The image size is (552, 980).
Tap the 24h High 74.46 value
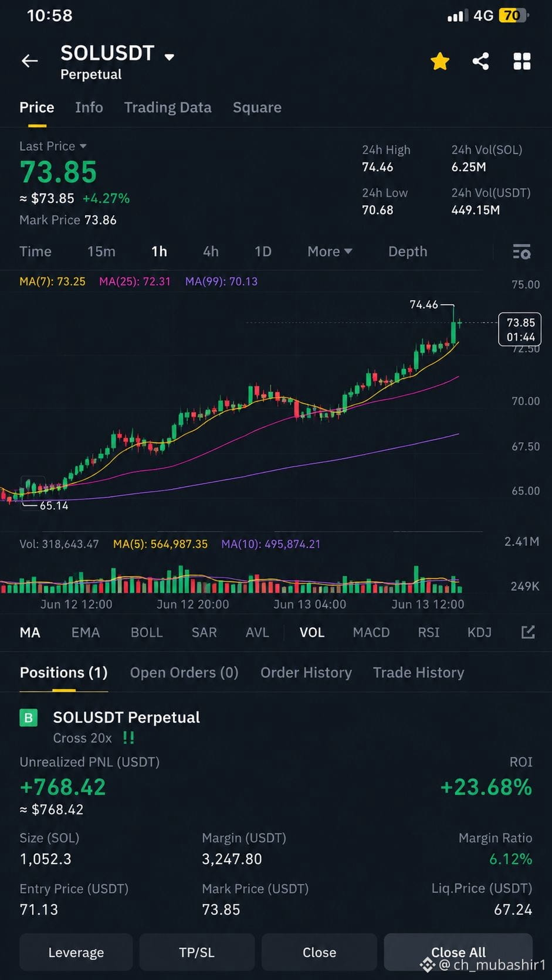(x=377, y=167)
